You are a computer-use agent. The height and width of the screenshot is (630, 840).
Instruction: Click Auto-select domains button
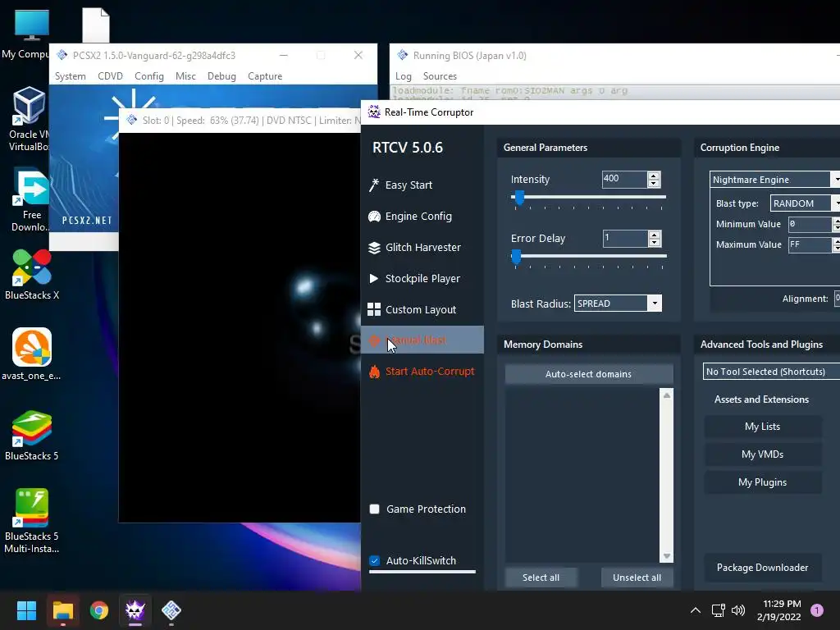[588, 374]
